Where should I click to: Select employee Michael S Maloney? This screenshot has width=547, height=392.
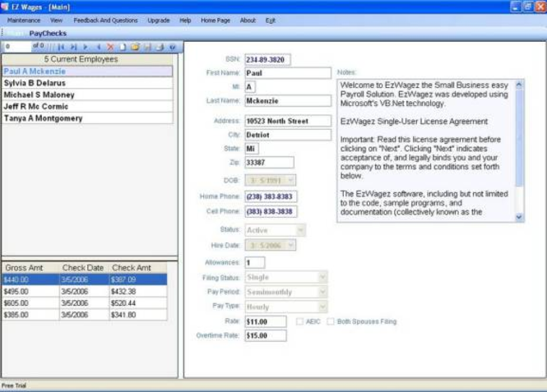39,95
